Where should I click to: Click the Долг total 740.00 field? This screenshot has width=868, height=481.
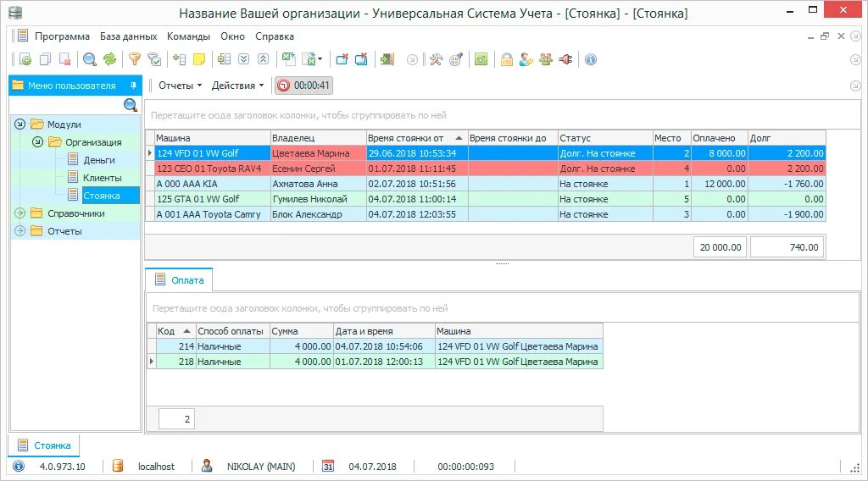(787, 247)
